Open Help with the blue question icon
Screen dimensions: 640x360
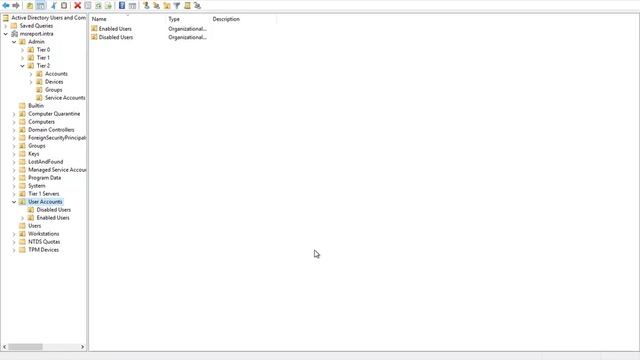coord(122,6)
